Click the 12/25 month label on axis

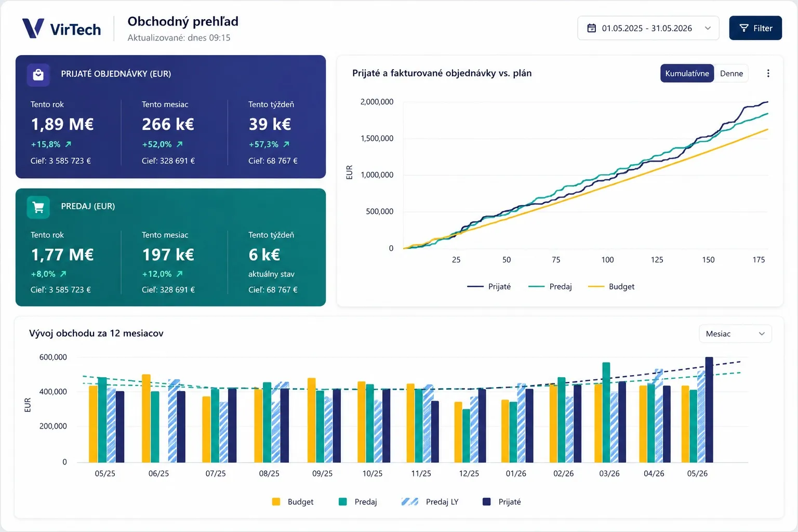point(469,474)
